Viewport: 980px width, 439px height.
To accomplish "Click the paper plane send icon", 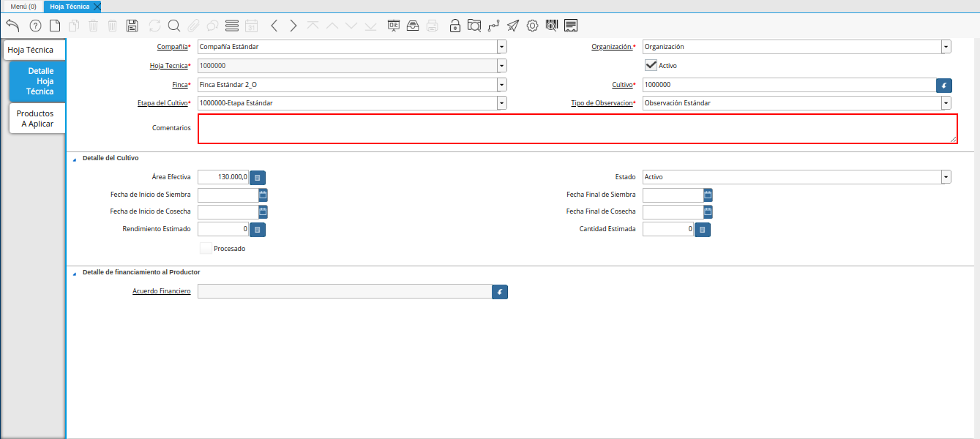I will pos(513,26).
